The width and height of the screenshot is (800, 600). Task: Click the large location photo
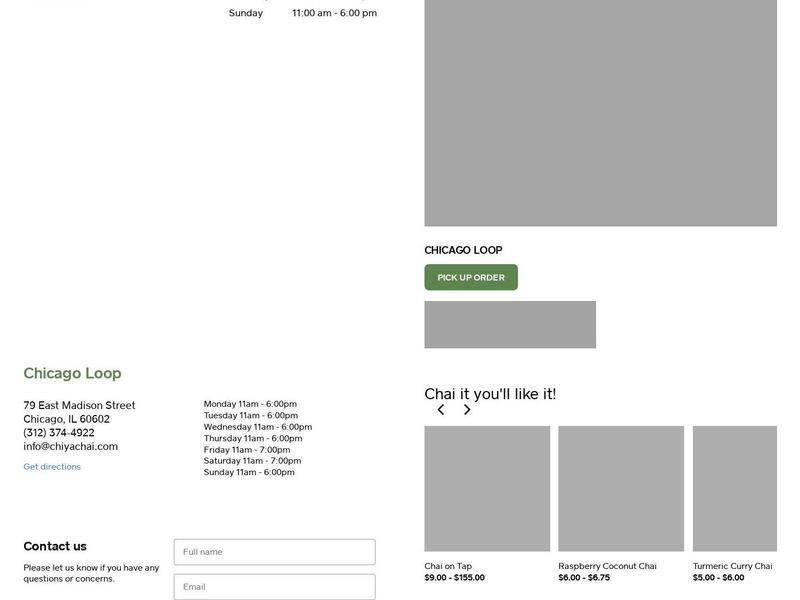click(x=600, y=110)
